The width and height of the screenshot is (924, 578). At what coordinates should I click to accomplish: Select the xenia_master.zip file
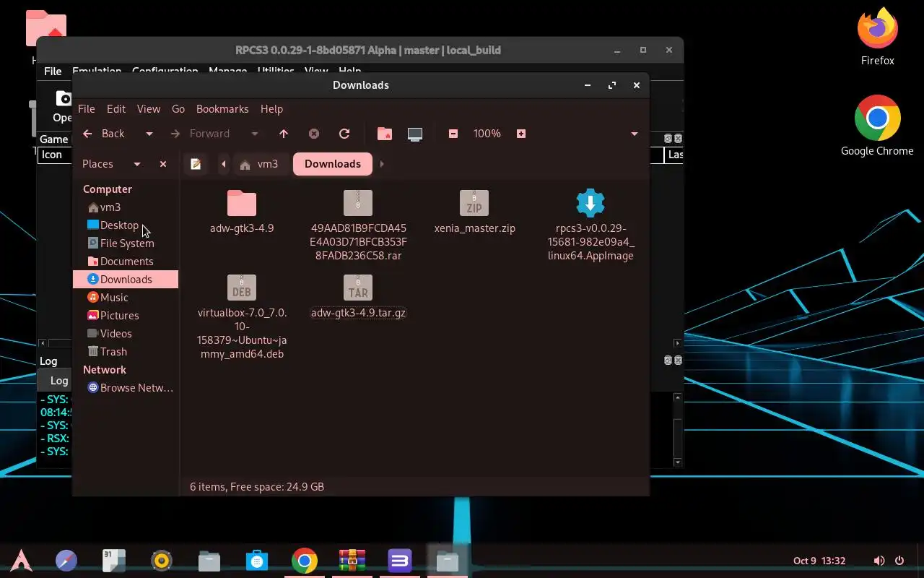pos(474,203)
